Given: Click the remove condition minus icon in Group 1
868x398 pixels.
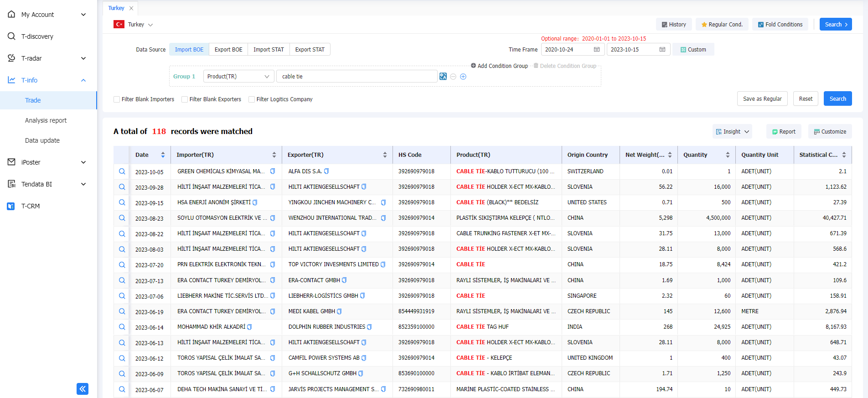Looking at the screenshot, I should coord(453,77).
